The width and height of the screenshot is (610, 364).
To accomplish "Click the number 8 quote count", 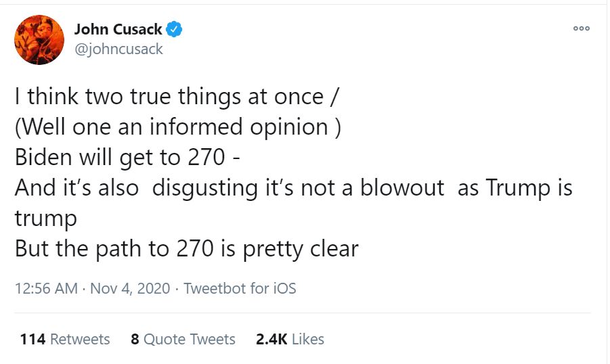I will point(135,339).
